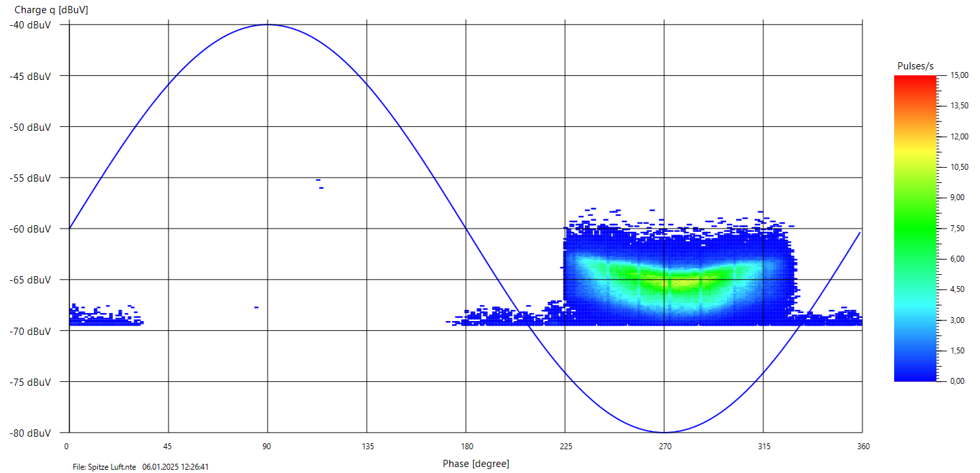Viewport: 980px width, 473px height.
Task: Click the Pulses/s legend title
Action: click(x=915, y=66)
